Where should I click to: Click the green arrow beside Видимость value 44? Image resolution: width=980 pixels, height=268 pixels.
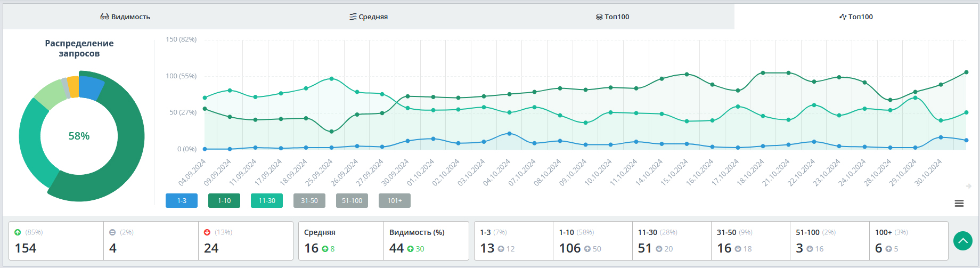point(410,249)
